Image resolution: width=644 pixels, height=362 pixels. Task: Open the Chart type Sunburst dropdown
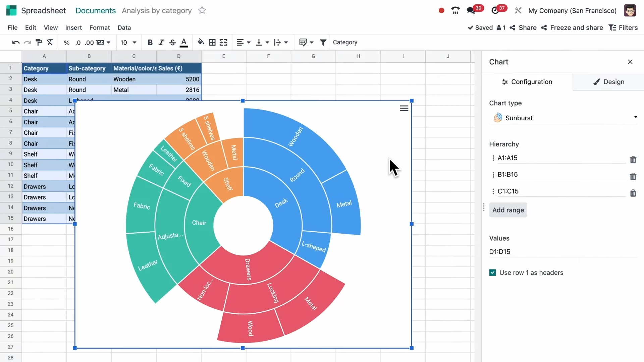click(x=563, y=118)
